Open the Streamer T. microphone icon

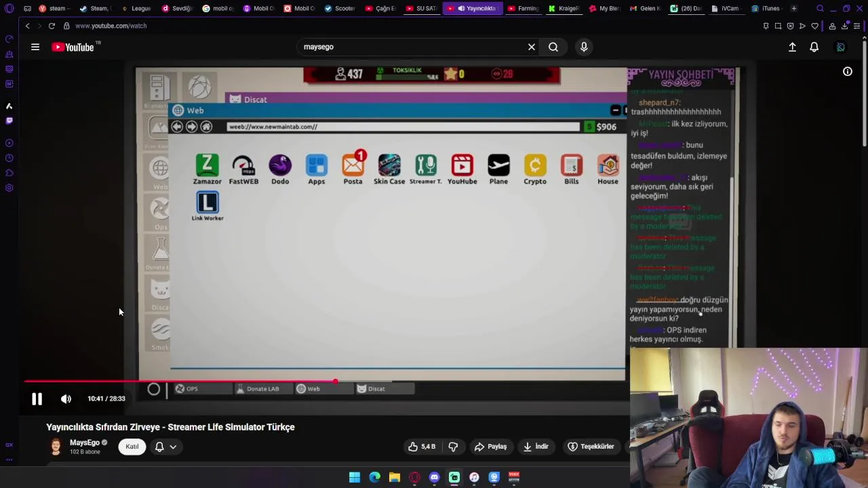426,169
